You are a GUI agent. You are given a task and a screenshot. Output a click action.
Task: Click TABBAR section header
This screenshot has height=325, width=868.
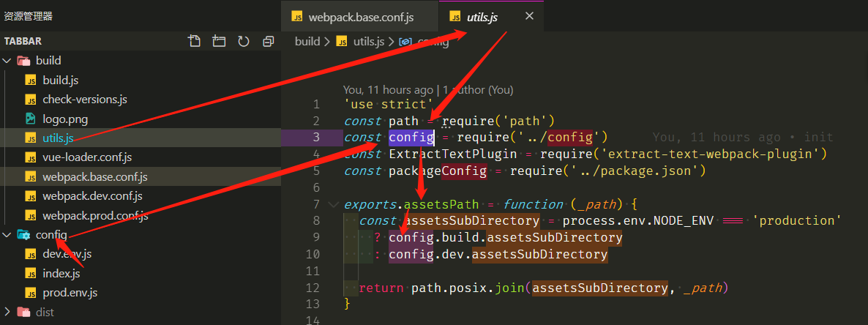[23, 42]
